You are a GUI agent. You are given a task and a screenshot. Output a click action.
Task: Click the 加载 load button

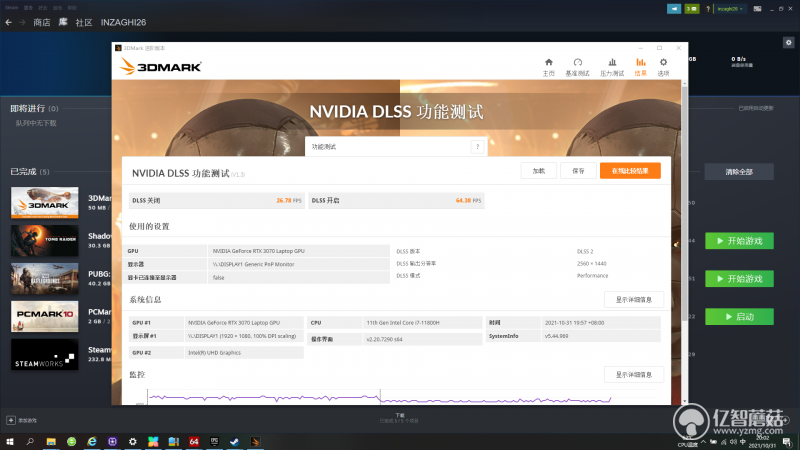[x=539, y=171]
